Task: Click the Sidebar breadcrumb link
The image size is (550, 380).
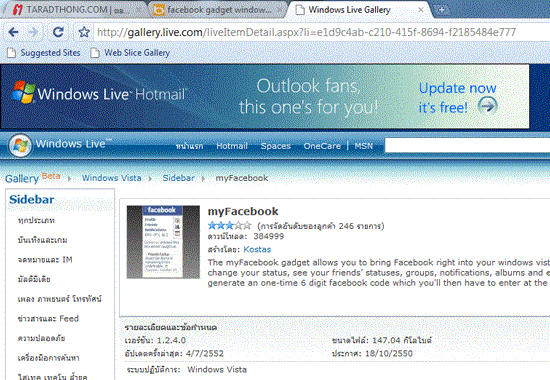Action: 179,178
